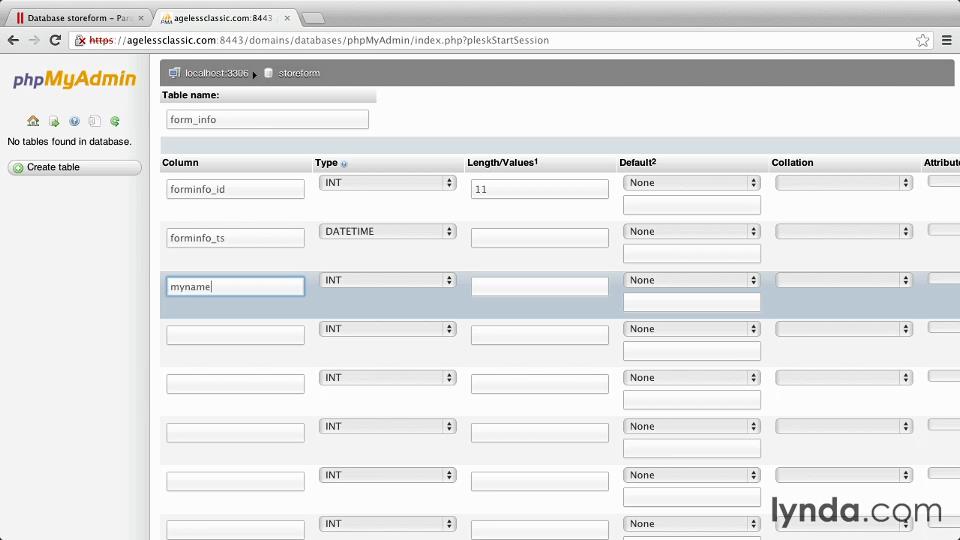Open Default dropdown for forminfo_id row
Screen dimensions: 960x540
[691, 183]
